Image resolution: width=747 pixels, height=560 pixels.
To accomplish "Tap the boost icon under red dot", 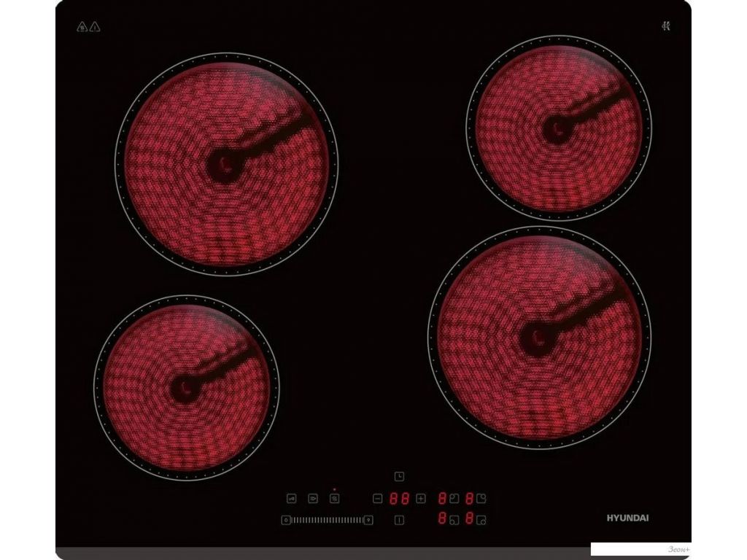I will click(334, 499).
